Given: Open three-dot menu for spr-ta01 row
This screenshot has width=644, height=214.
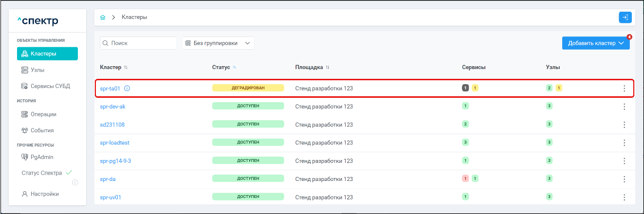Looking at the screenshot, I should (624, 89).
